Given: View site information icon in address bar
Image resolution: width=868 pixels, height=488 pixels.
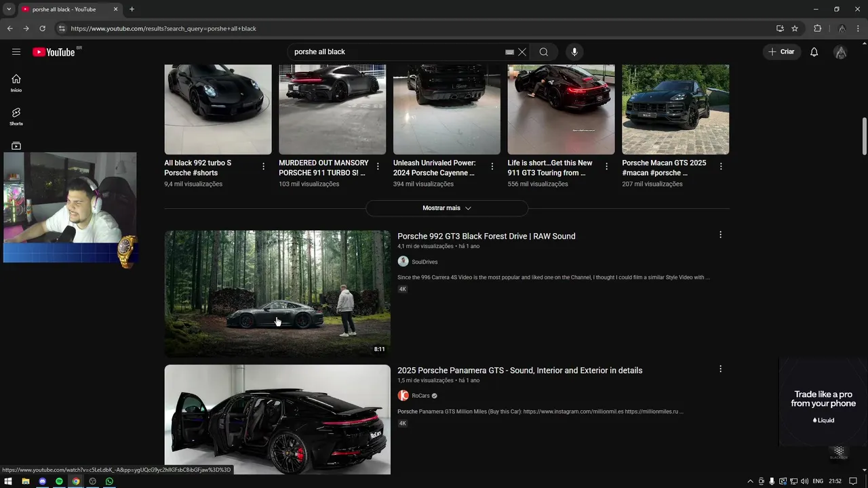Looking at the screenshot, I should pyautogui.click(x=62, y=28).
